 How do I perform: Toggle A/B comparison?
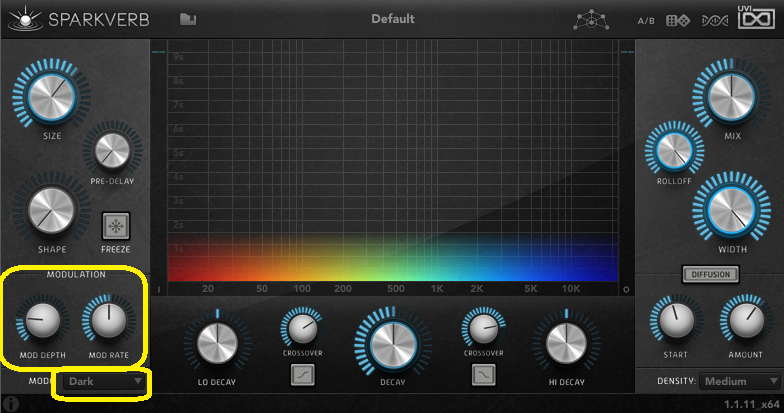[x=648, y=21]
